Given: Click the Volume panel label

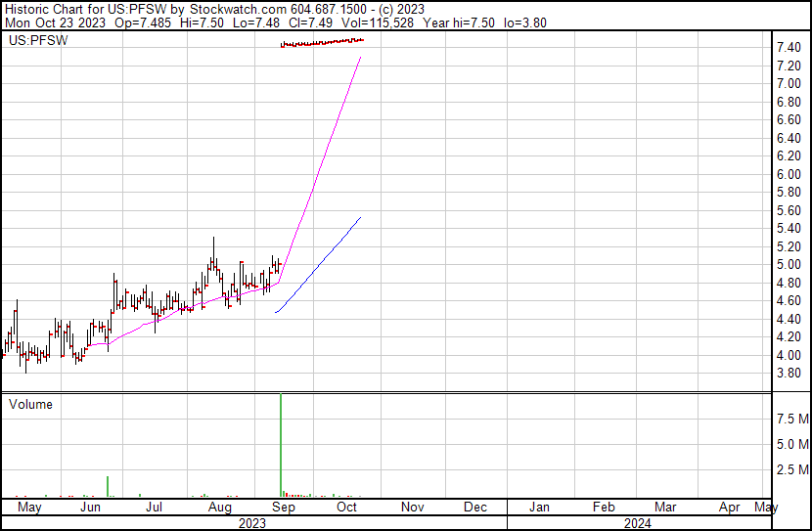Looking at the screenshot, I should (30, 404).
